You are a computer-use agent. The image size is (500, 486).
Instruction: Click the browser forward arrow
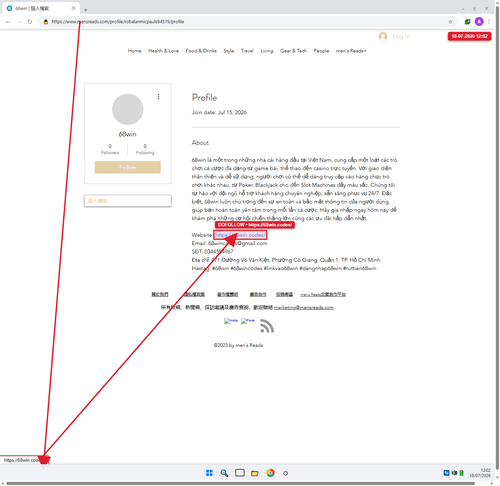pos(19,22)
